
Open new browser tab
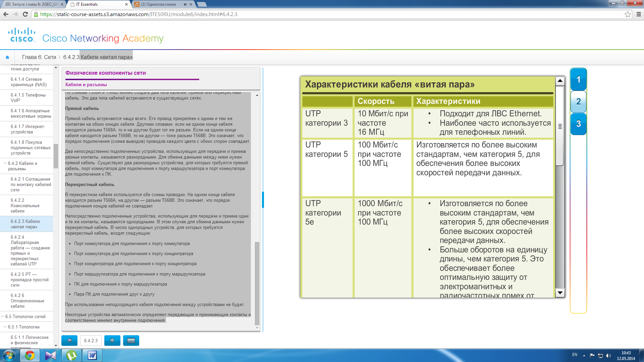202,4
